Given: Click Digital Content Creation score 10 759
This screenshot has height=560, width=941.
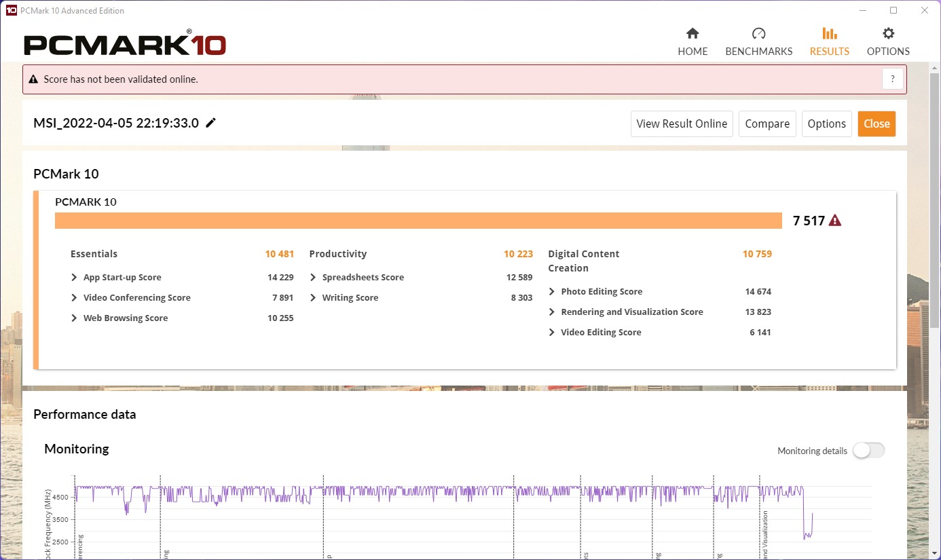Looking at the screenshot, I should click(757, 254).
